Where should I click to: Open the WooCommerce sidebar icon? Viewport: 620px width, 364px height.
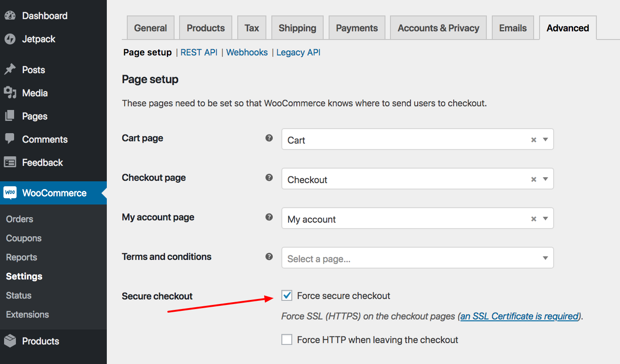tap(9, 193)
